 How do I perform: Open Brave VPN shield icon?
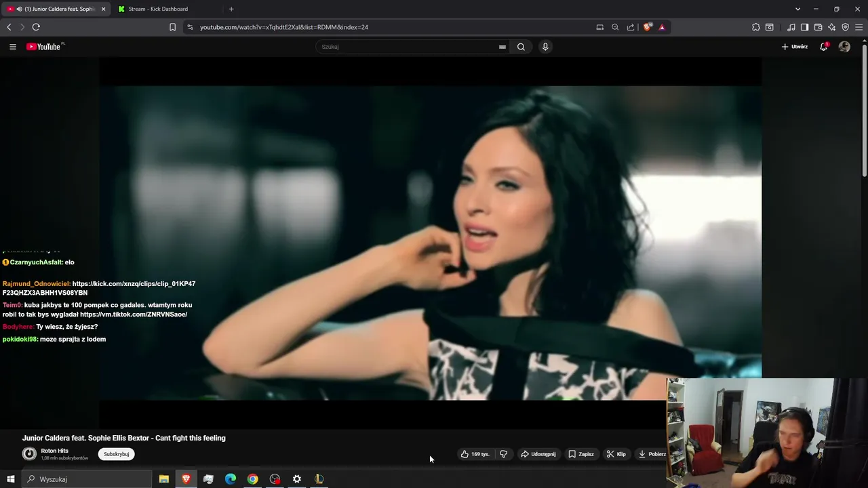[x=846, y=27]
